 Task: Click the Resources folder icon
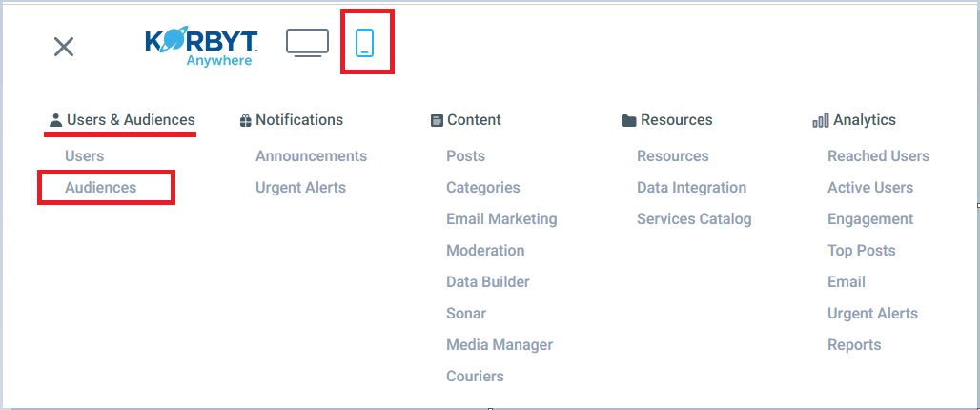(628, 121)
